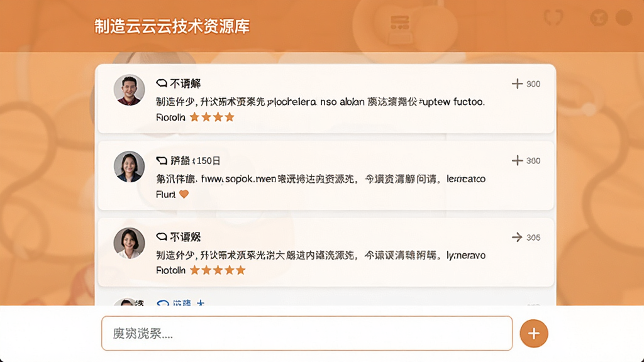Click the comment input field at bottom
This screenshot has width=644, height=362.
307,333
